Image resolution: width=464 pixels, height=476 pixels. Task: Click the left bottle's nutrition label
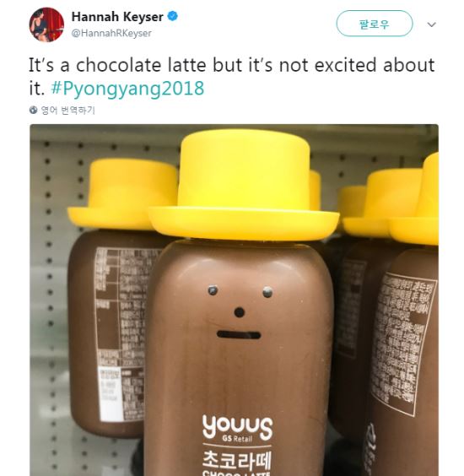point(121,334)
